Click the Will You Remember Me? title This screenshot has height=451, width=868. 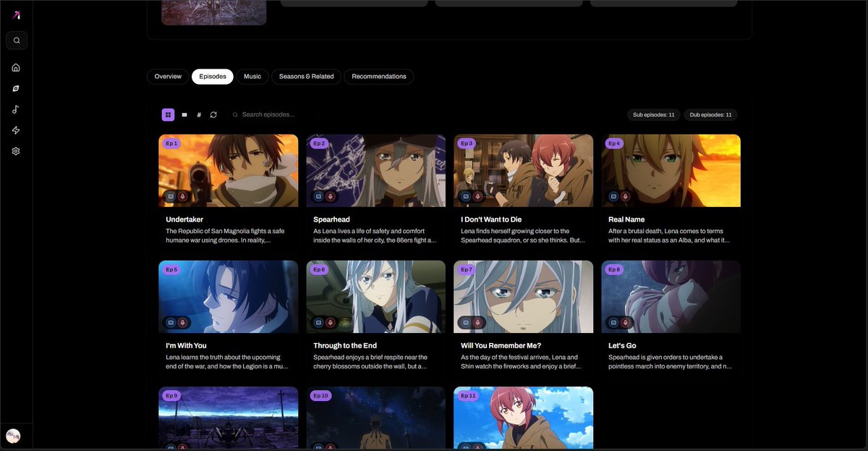tap(501, 345)
